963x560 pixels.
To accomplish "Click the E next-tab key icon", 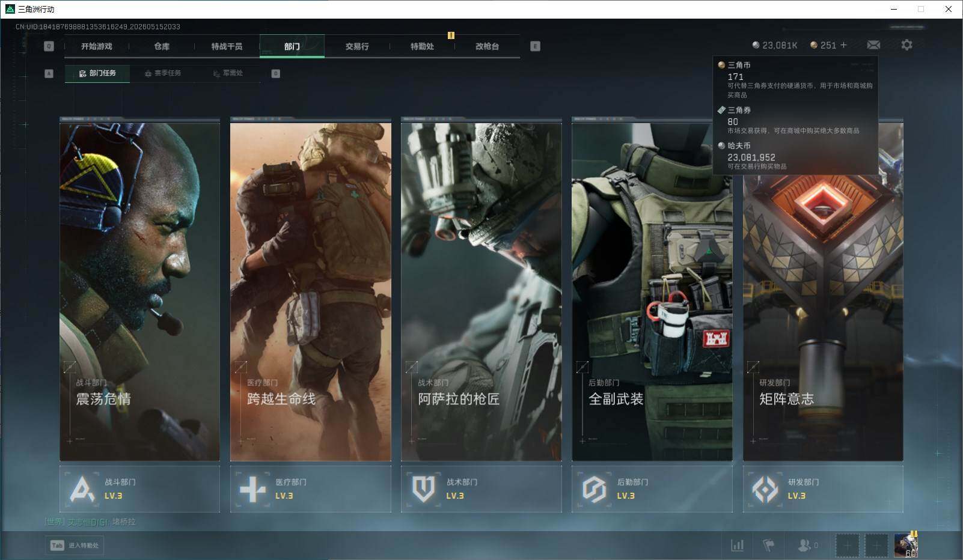I will (536, 46).
